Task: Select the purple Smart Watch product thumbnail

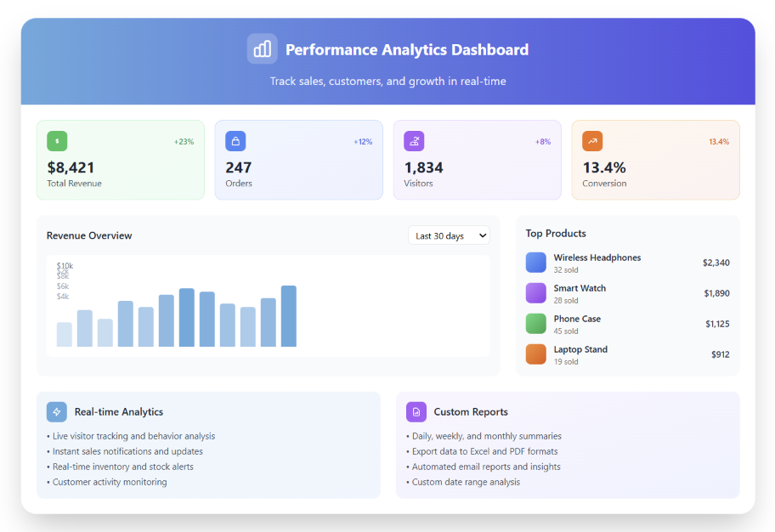Action: point(535,293)
